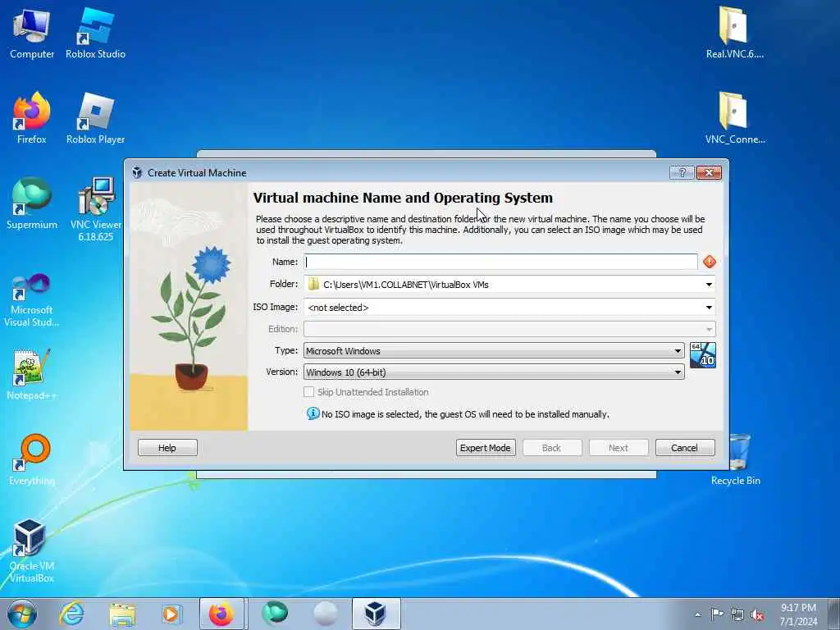The image size is (840, 630).
Task: Open Windows Explorer from the taskbar
Action: (x=122, y=614)
